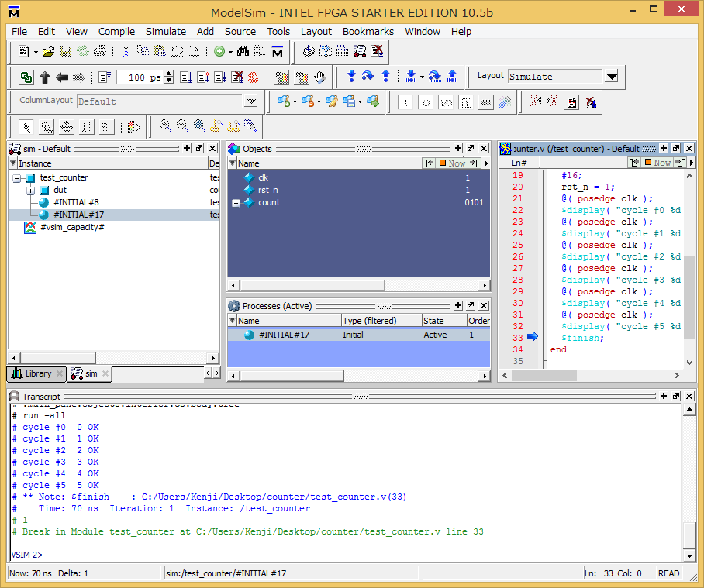
Task: Select the rst_n signal in Objects
Action: pyautogui.click(x=268, y=190)
